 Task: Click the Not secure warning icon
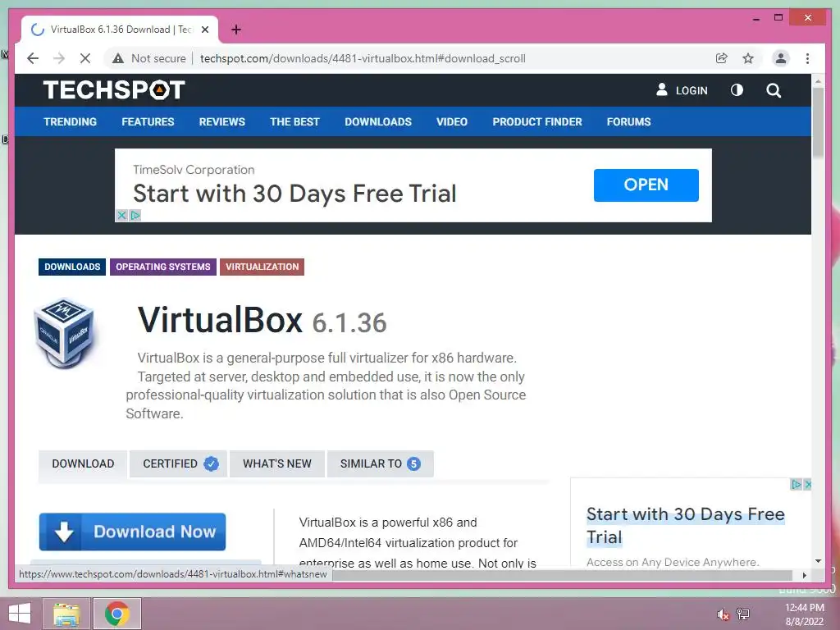pos(118,58)
